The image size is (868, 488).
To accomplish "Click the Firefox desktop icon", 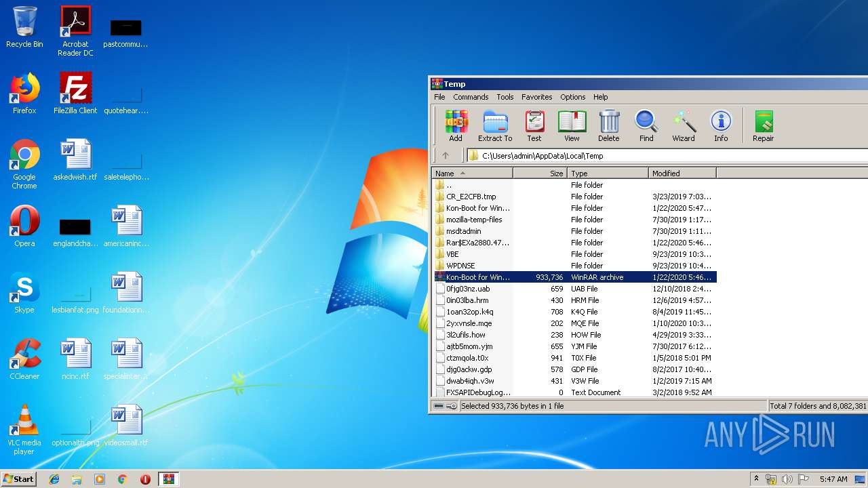I will coord(24,94).
